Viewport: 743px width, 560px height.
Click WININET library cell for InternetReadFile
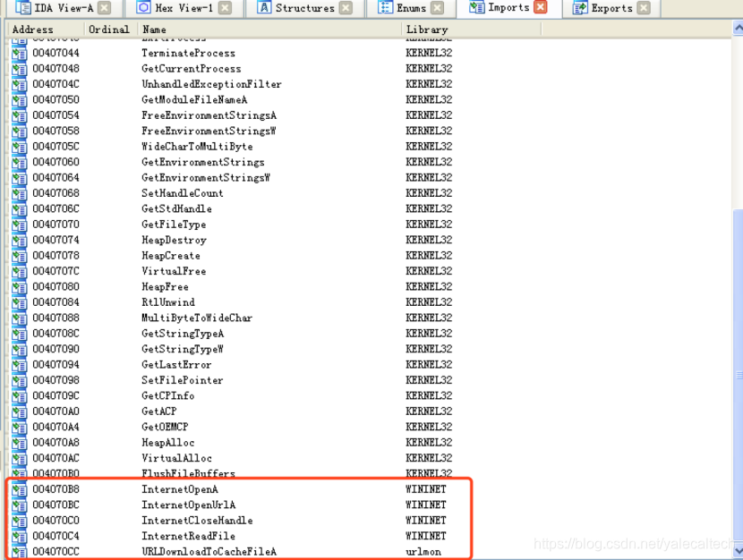[425, 536]
